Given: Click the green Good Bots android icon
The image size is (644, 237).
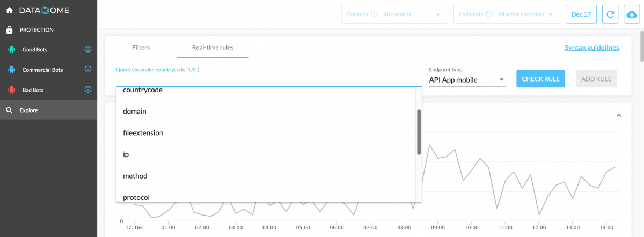Looking at the screenshot, I should point(11,50).
